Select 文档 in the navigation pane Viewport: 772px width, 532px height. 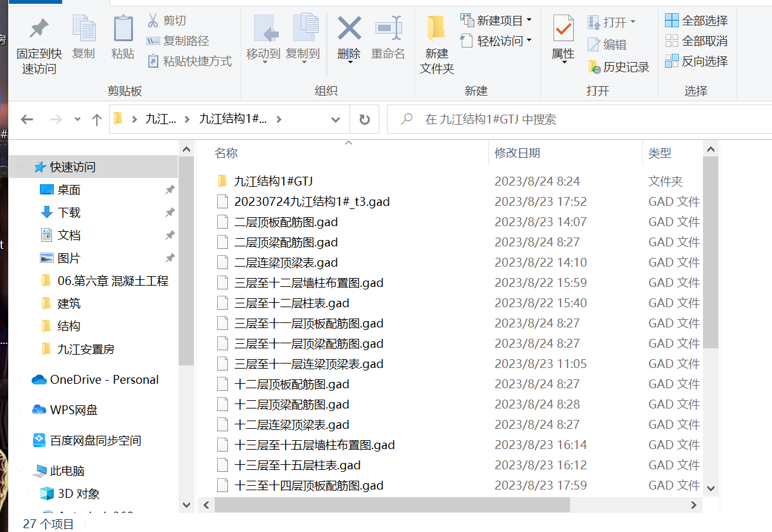pyautogui.click(x=69, y=236)
